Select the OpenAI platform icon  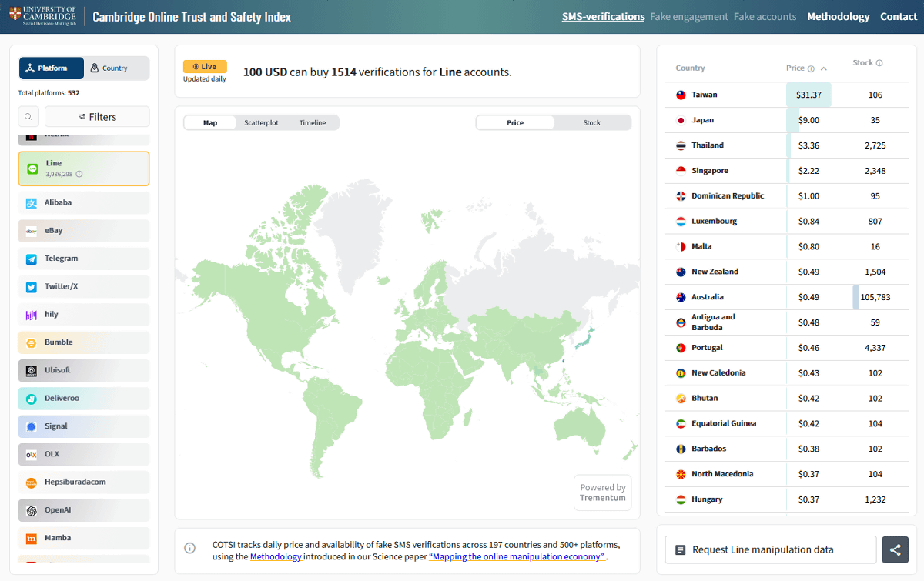(32, 510)
